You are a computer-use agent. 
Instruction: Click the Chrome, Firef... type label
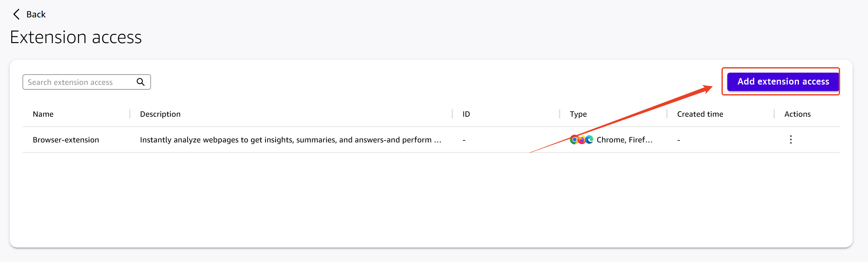point(624,140)
